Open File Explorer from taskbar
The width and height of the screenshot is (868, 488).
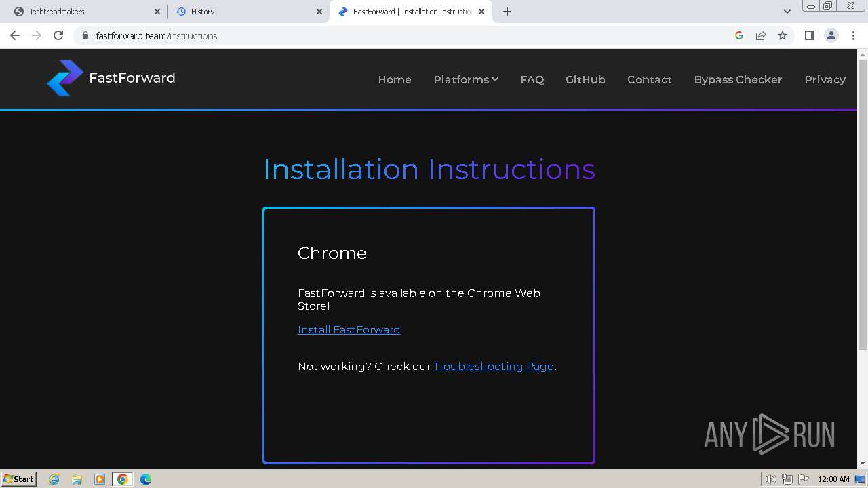77,479
